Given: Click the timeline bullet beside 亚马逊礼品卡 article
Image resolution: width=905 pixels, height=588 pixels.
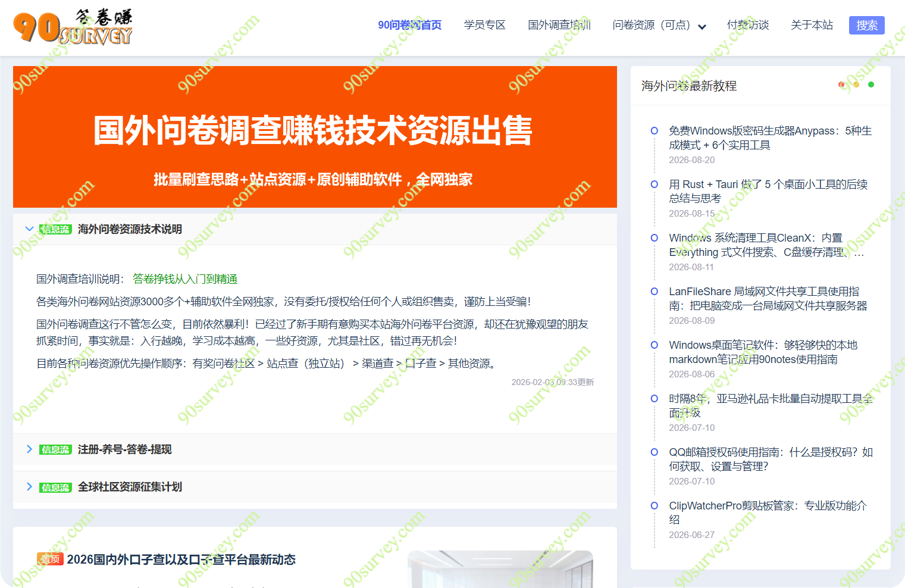Looking at the screenshot, I should tap(655, 399).
